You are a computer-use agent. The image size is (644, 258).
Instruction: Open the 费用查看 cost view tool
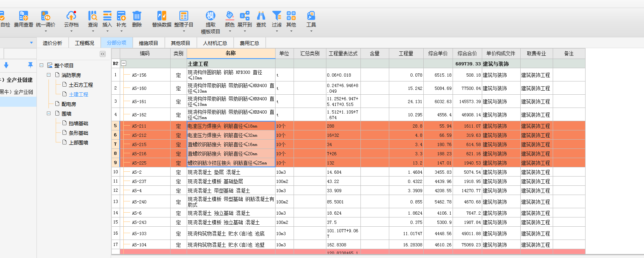coord(24,19)
